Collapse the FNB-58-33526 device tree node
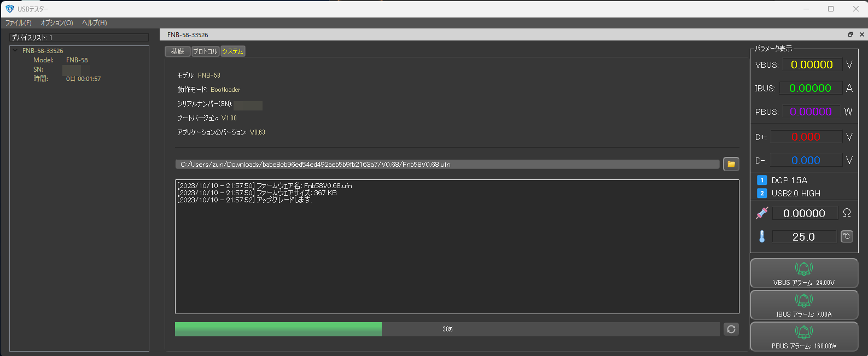Image resolution: width=868 pixels, height=356 pixels. point(15,50)
